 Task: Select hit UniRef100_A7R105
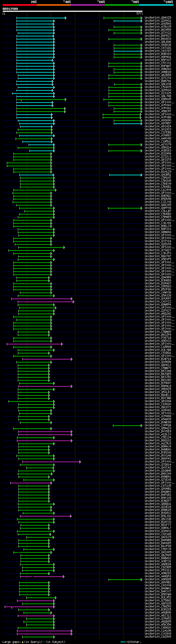158,27
